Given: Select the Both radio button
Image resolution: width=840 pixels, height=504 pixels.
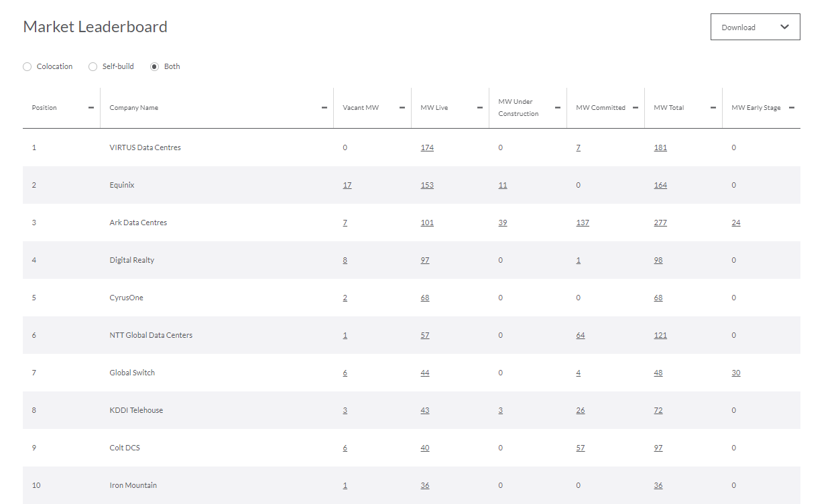Looking at the screenshot, I should point(155,66).
